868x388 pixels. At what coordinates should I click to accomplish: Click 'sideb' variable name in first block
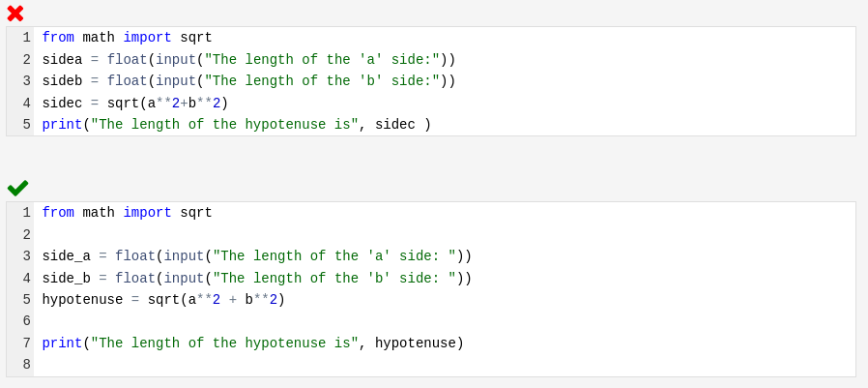62,81
